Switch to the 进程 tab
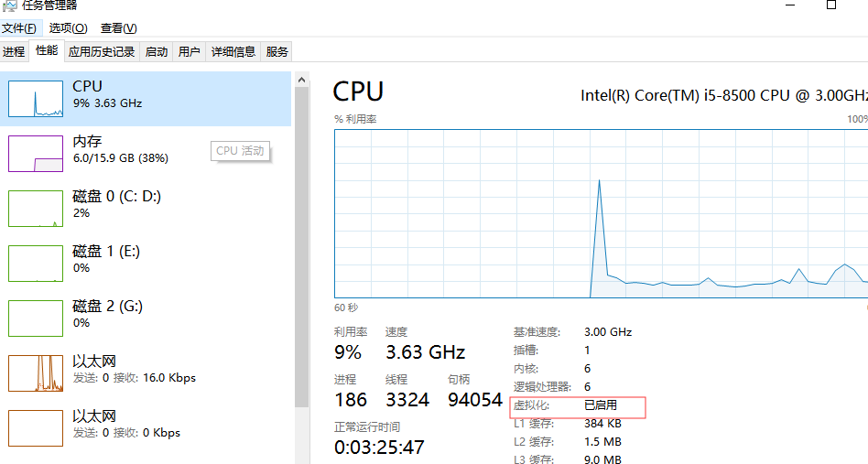This screenshot has height=464, width=868. pyautogui.click(x=14, y=52)
